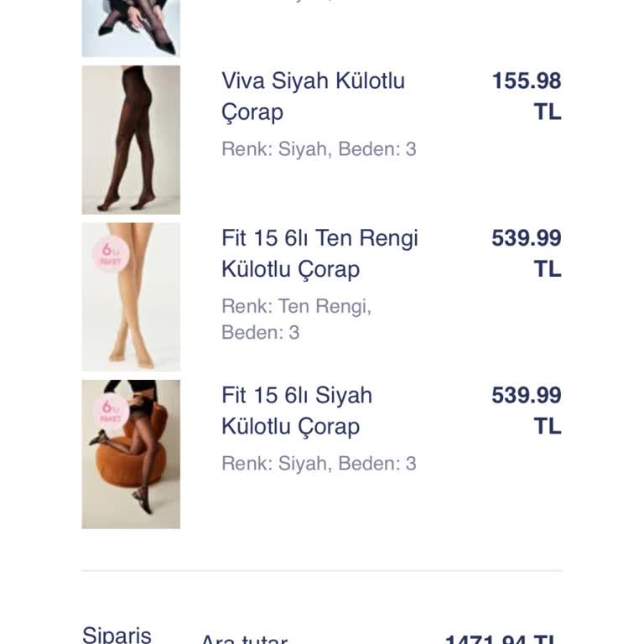This screenshot has width=644, height=644.
Task: Click the Sipariş summary heading
Action: tap(117, 635)
